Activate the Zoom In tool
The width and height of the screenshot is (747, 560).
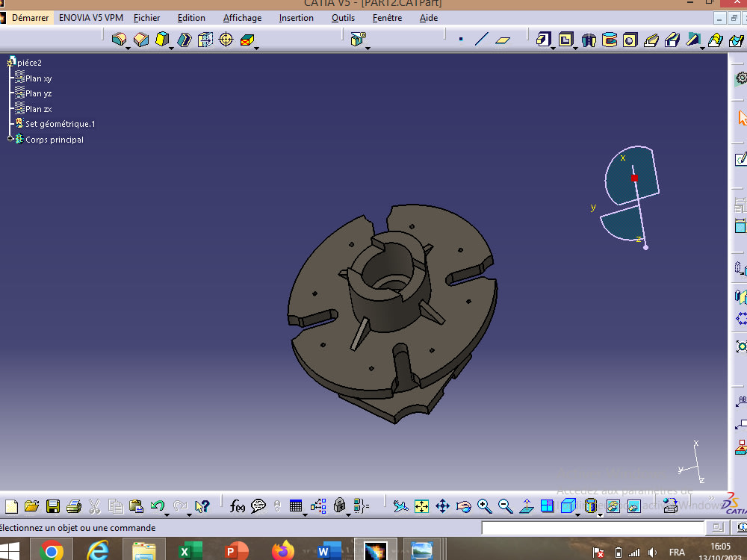[486, 506]
